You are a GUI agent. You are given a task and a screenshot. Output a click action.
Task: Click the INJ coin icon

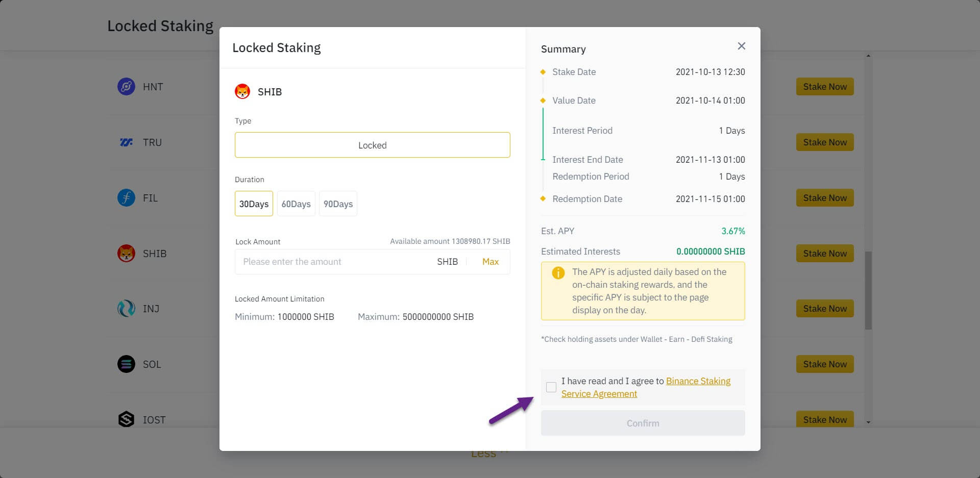[x=126, y=309]
